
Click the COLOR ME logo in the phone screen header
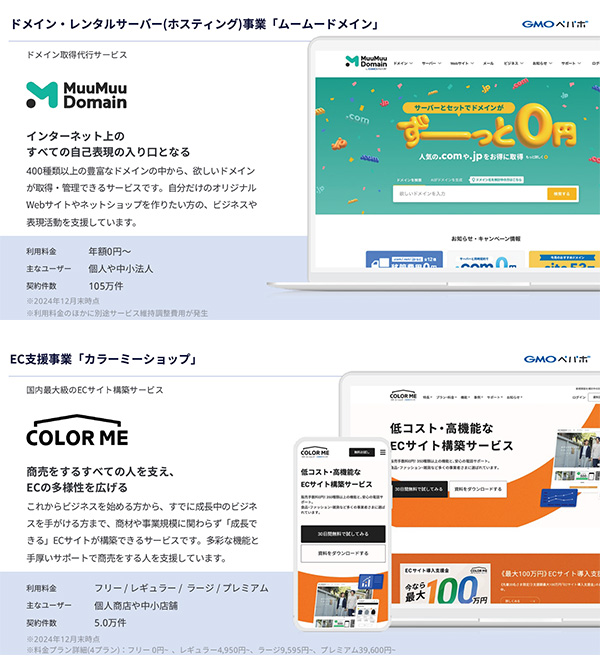pos(315,452)
